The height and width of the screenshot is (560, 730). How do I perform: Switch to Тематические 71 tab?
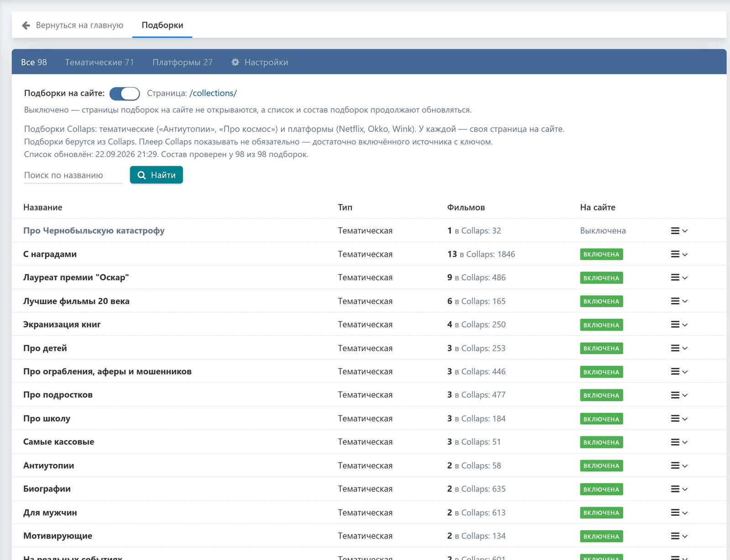tap(99, 62)
